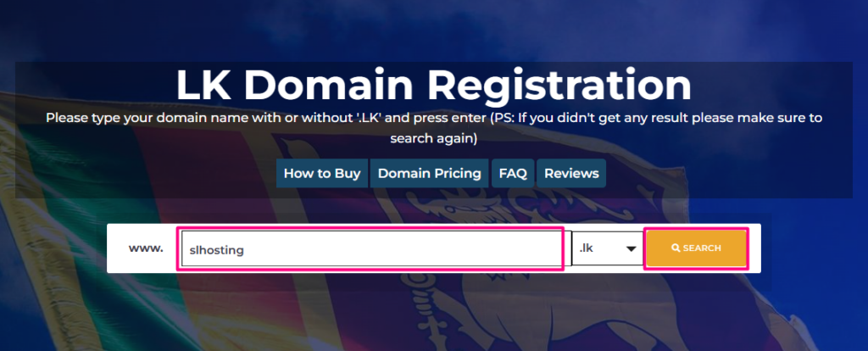Click the dropdown arrow next to .lk
This screenshot has height=351, width=868.
point(630,249)
